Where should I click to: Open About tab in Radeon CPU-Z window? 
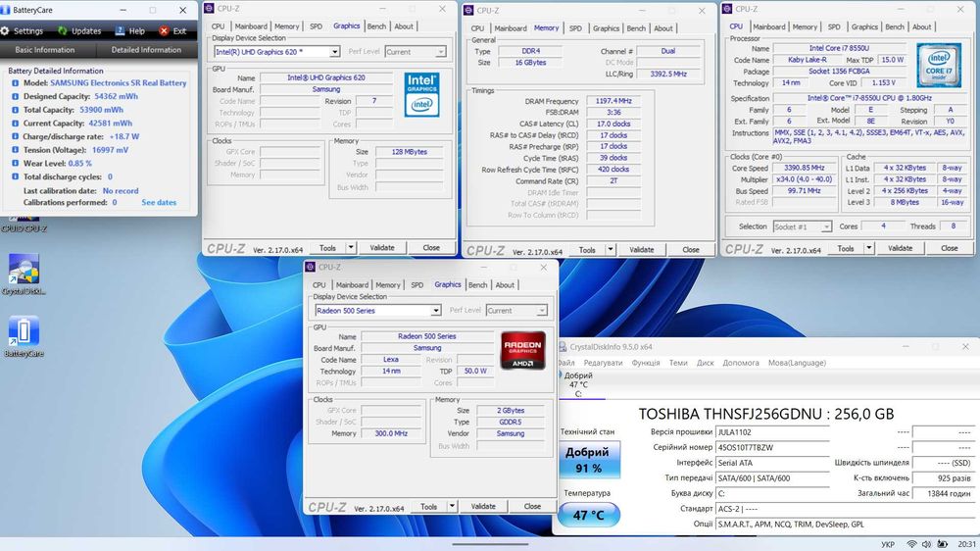click(x=505, y=284)
